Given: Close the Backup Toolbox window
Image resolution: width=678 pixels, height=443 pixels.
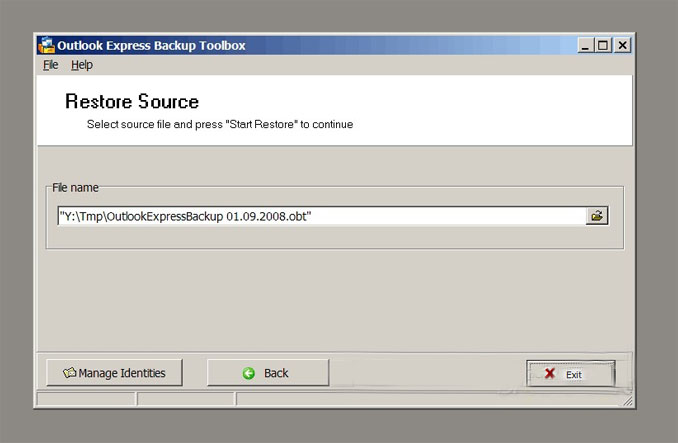Looking at the screenshot, I should click(x=622, y=45).
